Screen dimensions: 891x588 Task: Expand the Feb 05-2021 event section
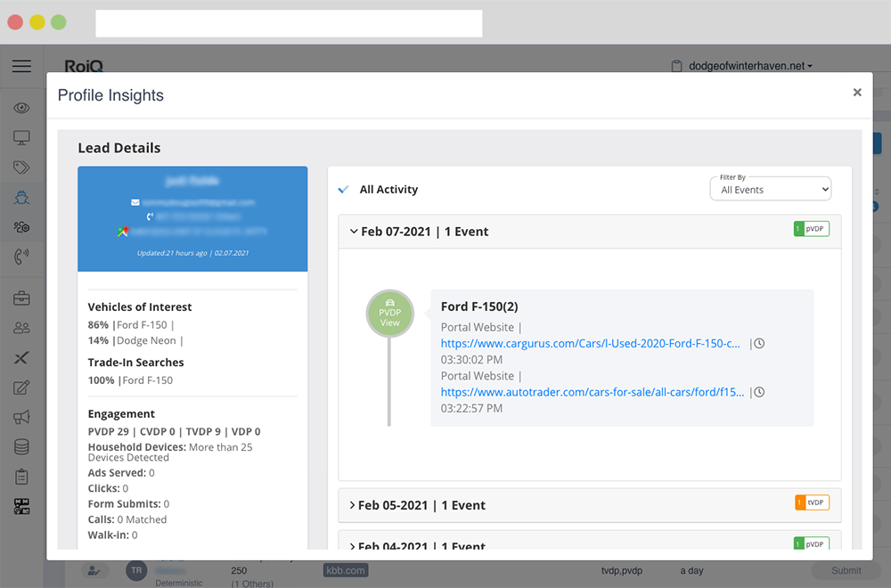click(590, 505)
